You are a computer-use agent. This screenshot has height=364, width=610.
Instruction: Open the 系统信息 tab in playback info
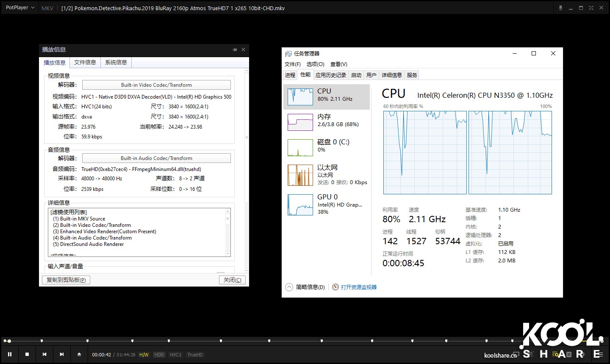(116, 62)
